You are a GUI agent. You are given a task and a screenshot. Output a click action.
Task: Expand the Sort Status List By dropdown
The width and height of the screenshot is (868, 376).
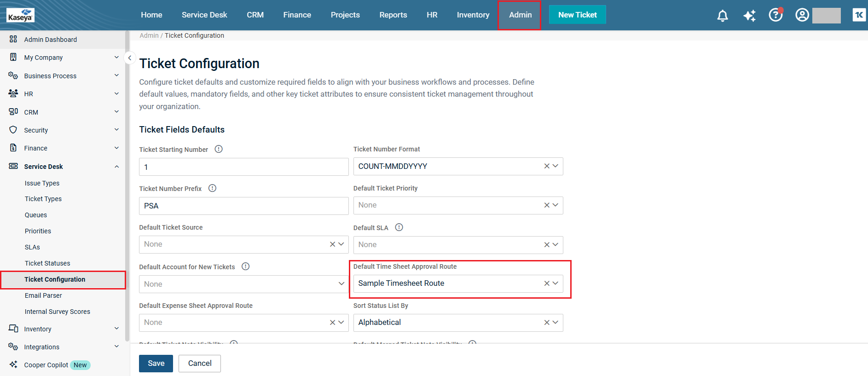point(556,323)
